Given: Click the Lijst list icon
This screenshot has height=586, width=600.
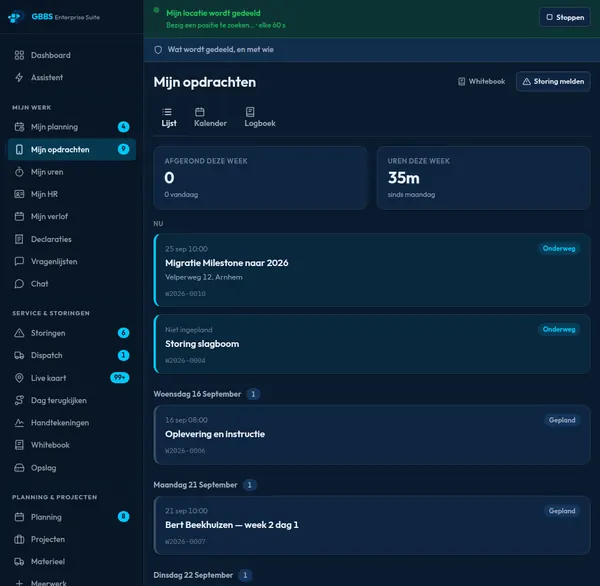Looking at the screenshot, I should click(167, 112).
